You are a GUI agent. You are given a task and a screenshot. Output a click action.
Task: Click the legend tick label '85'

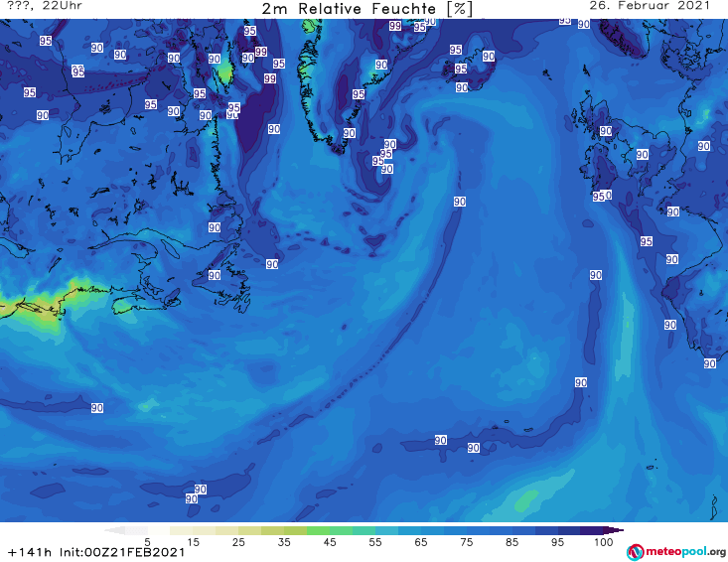[x=511, y=542]
